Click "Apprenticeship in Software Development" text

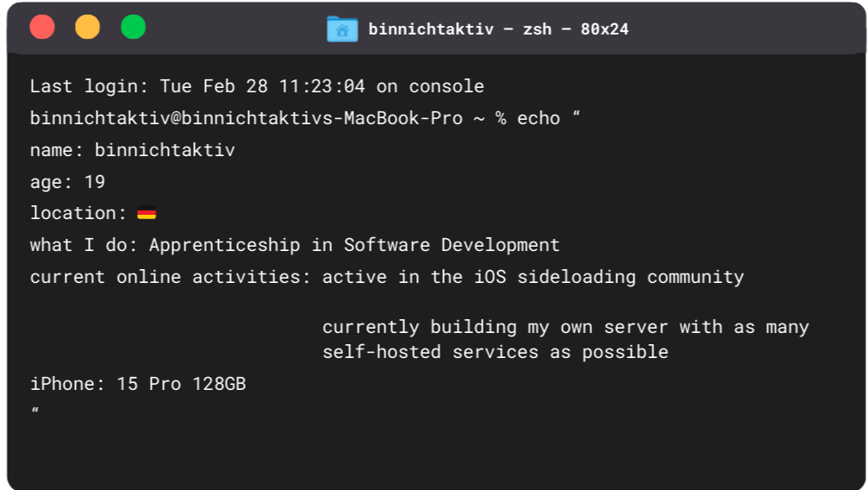[x=354, y=245]
